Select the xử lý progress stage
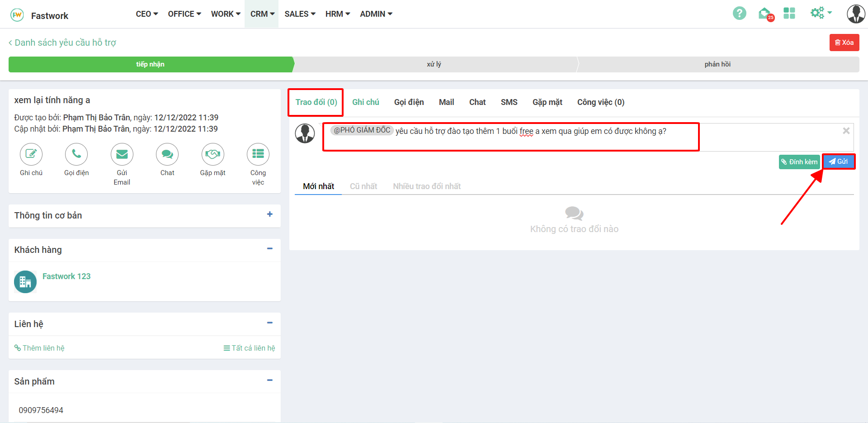 (x=434, y=64)
